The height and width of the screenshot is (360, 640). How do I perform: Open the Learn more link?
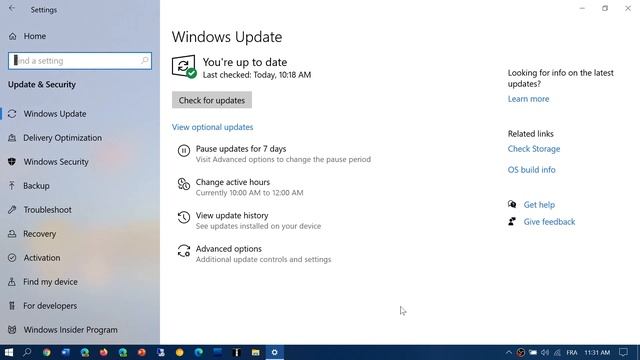528,99
